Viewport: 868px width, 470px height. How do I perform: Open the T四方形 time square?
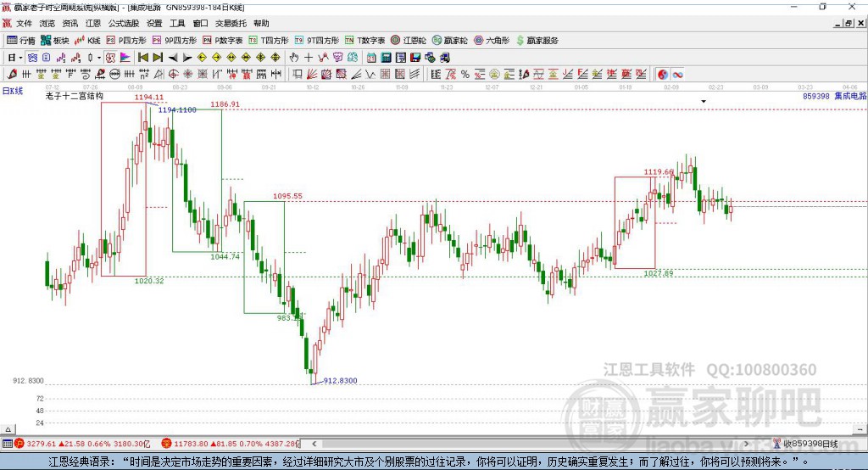coord(269,41)
